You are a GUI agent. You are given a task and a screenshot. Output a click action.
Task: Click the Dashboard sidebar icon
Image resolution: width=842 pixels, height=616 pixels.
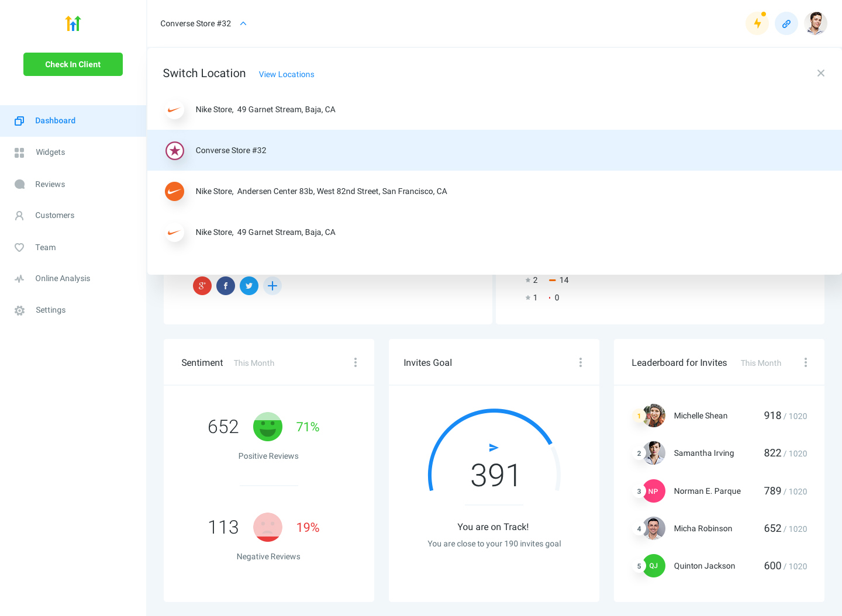[x=19, y=121]
